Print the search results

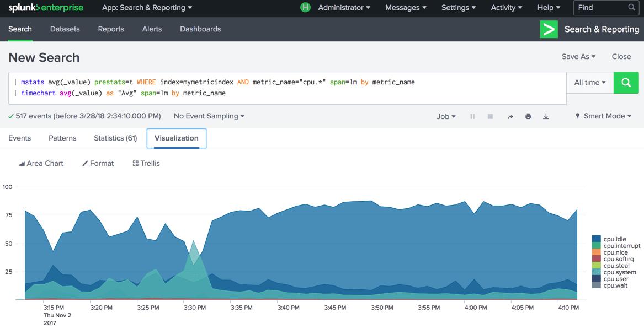(x=528, y=116)
